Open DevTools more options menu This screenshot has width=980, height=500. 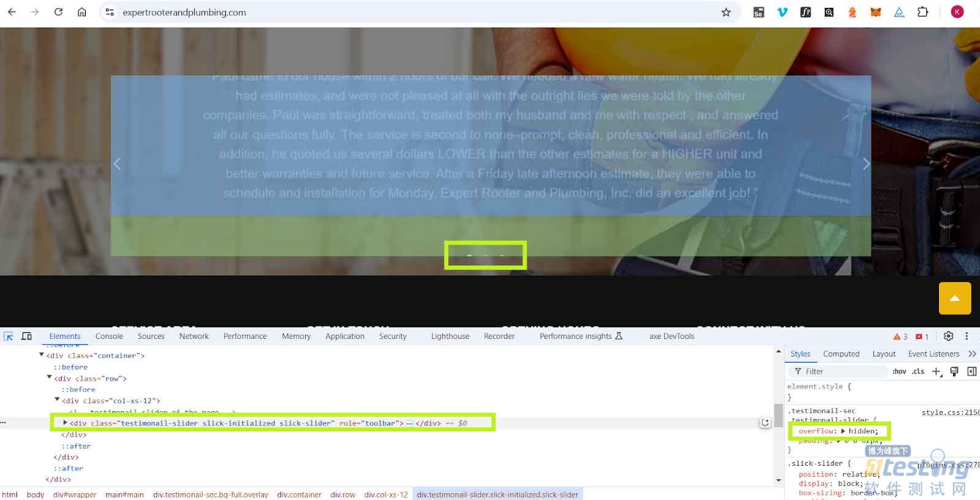(967, 336)
